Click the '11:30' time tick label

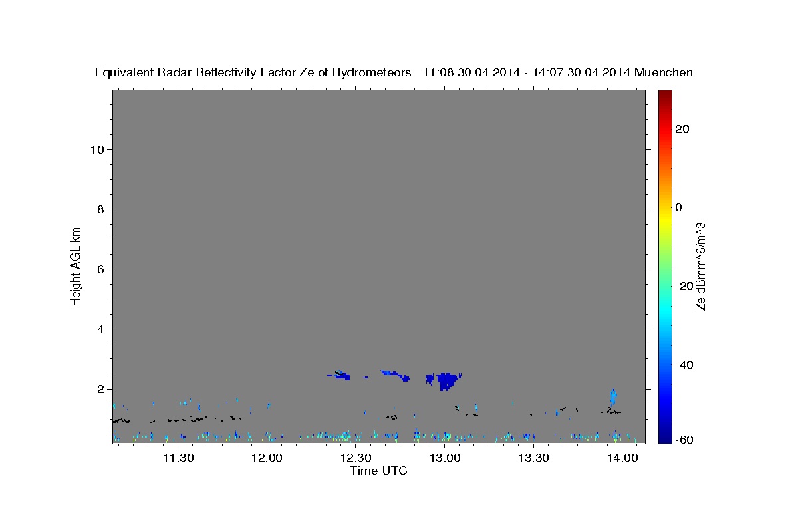point(178,458)
